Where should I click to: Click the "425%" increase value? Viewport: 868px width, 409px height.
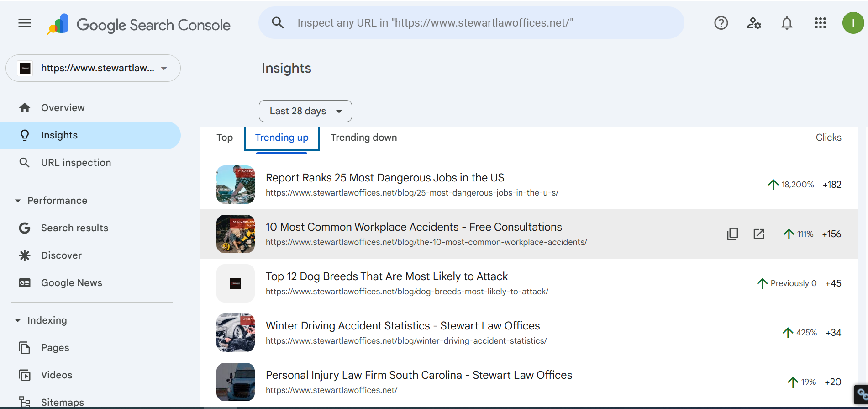point(806,333)
